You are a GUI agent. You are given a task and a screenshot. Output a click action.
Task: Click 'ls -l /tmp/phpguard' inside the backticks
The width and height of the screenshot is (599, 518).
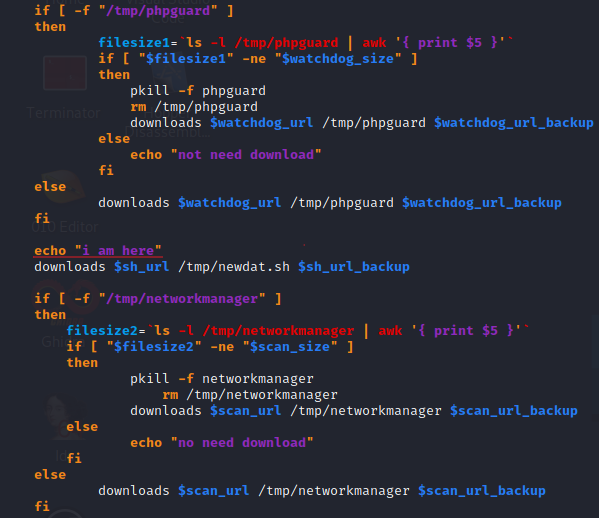[x=262, y=43]
